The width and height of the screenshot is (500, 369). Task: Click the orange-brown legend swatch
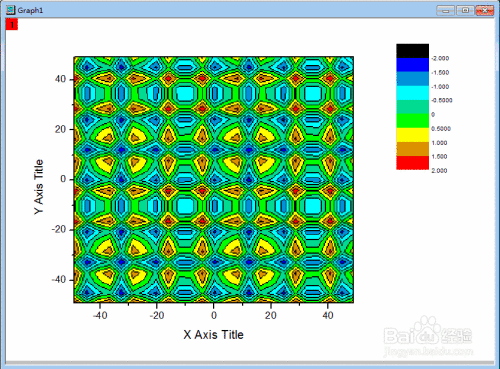click(412, 149)
